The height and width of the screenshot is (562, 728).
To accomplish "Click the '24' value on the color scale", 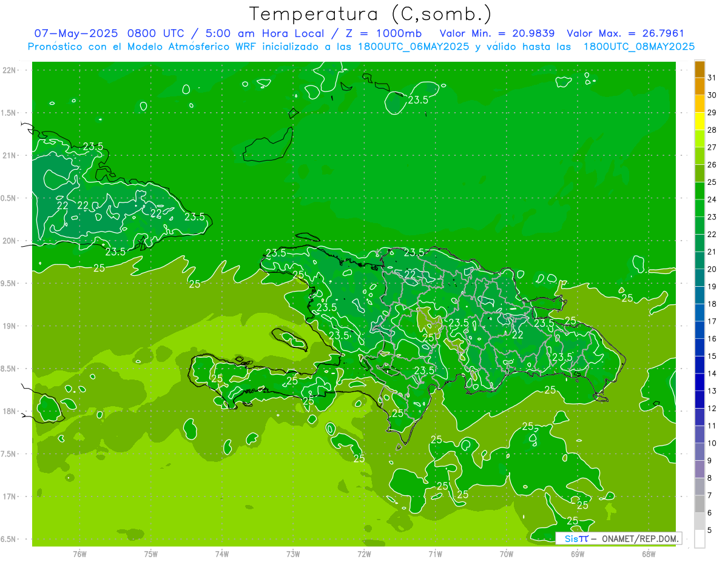I will (x=712, y=199).
